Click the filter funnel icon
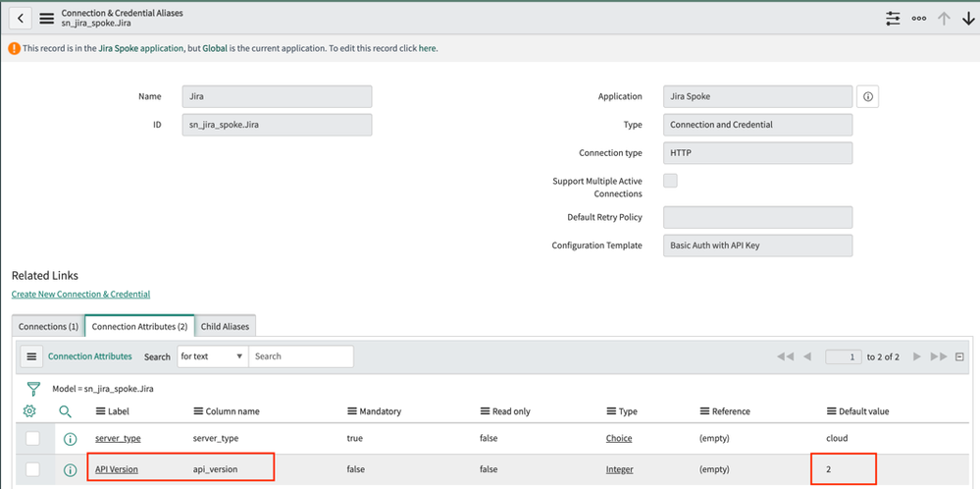The image size is (980, 489). point(33,388)
